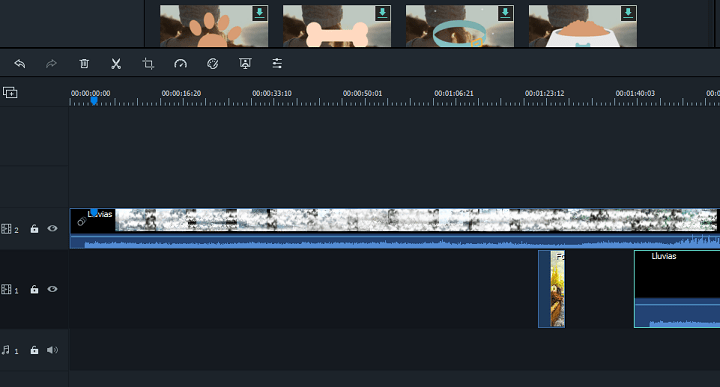Open the Green screen tool
Viewport: 720px width, 387px height.
[245, 63]
